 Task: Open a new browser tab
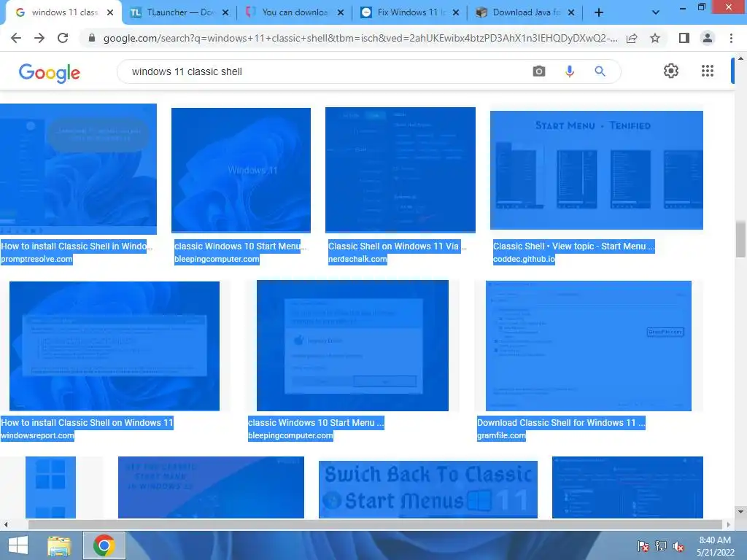[599, 12]
